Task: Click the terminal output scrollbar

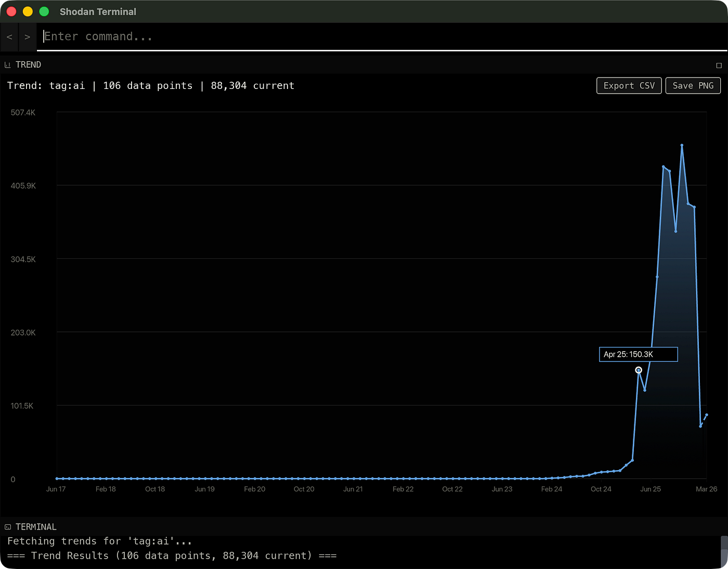Action: (724, 552)
